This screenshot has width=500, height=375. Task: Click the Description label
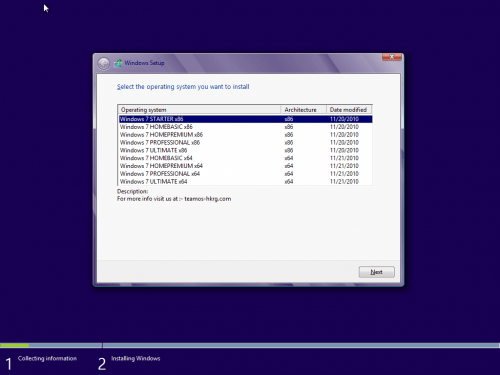click(133, 191)
